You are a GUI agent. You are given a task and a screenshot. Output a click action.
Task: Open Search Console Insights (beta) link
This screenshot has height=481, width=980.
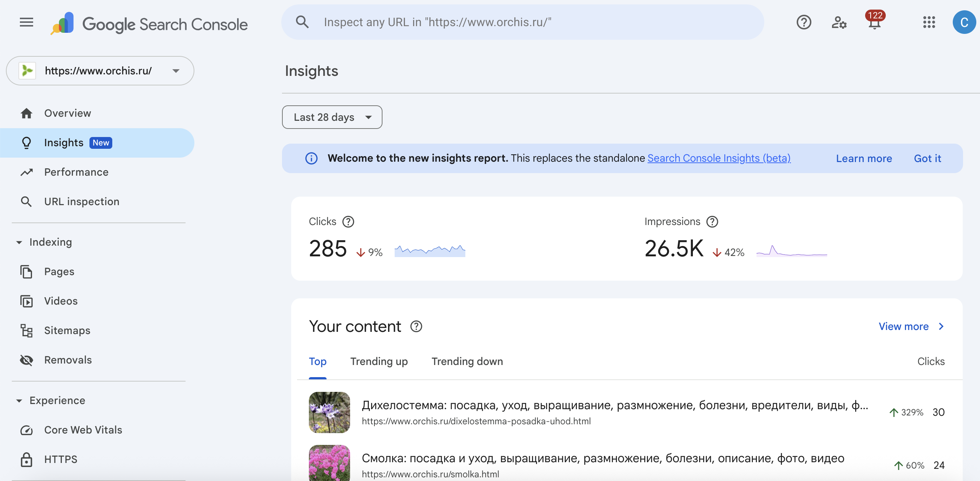click(719, 158)
